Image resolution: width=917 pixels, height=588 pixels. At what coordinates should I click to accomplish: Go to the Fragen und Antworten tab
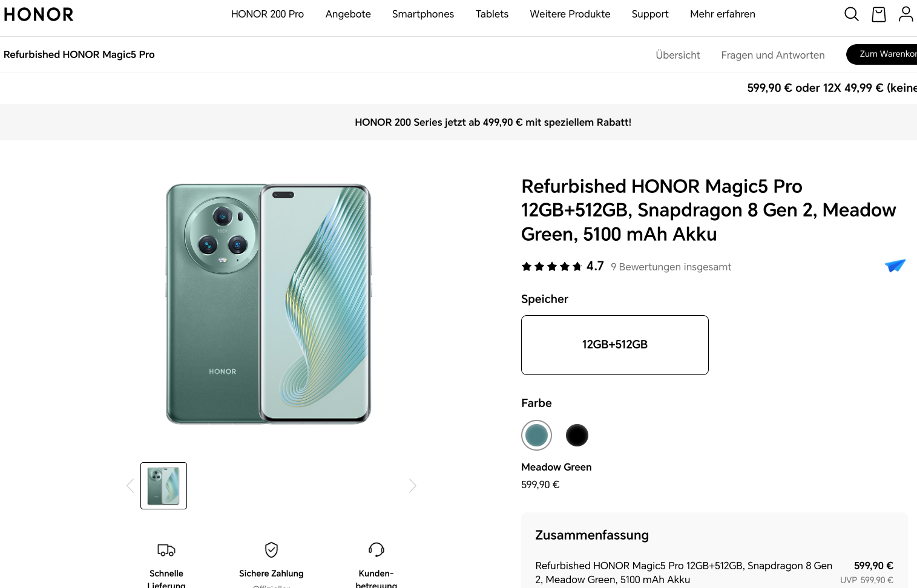point(772,55)
